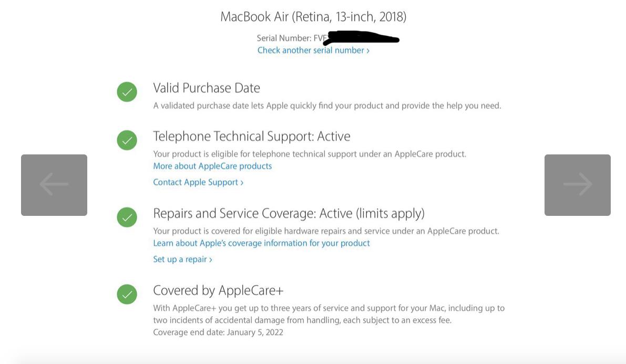Click Repairs and Service Coverage heading
626x364 pixels.
click(x=289, y=213)
